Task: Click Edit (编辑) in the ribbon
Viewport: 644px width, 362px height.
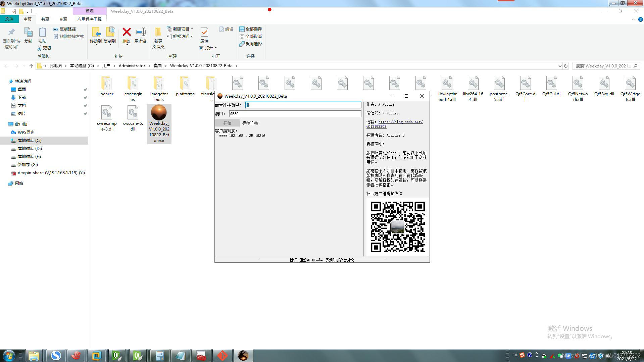Action: point(226,29)
